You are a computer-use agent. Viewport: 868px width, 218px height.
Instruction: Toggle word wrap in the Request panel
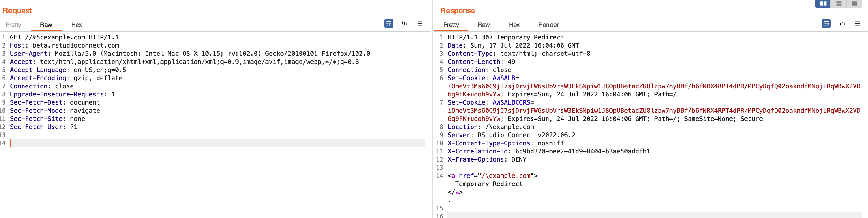click(x=388, y=23)
